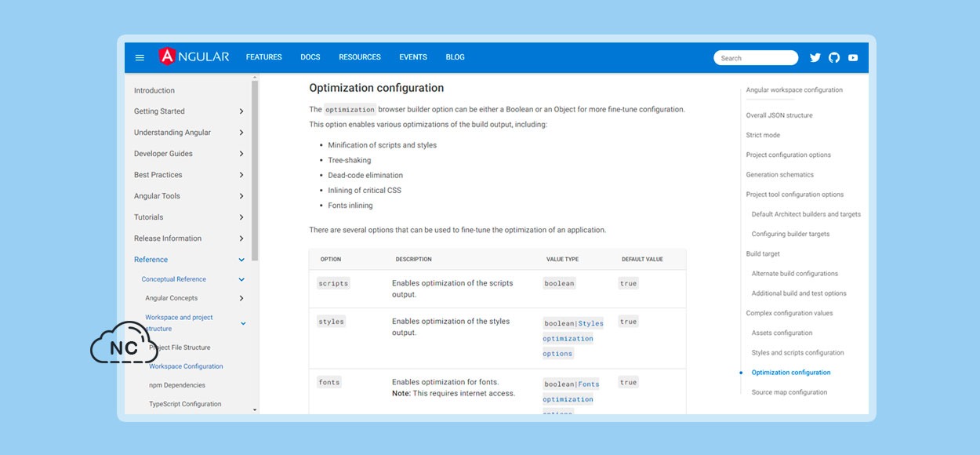Expand the Angular Concepts chevron
This screenshot has width=980, height=455.
click(241, 298)
